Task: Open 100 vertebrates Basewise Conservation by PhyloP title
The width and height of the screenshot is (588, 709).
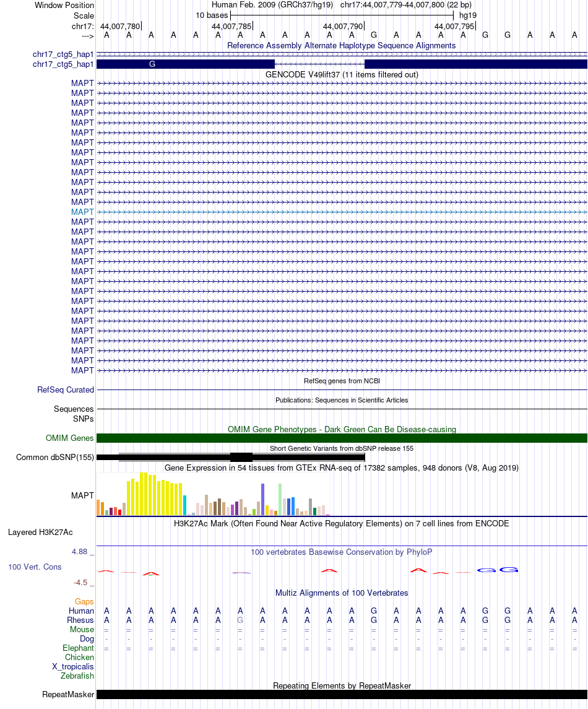Action: coord(341,552)
